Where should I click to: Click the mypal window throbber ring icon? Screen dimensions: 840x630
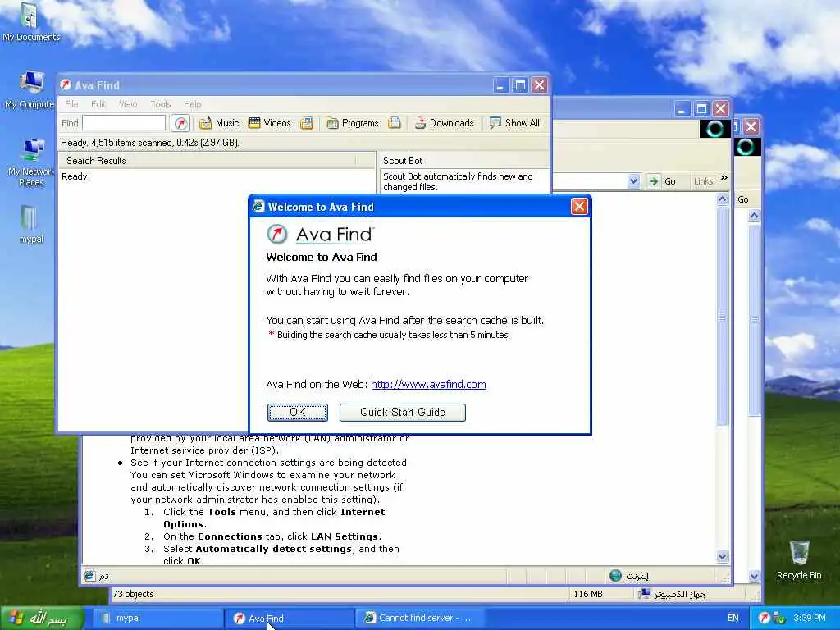746,147
